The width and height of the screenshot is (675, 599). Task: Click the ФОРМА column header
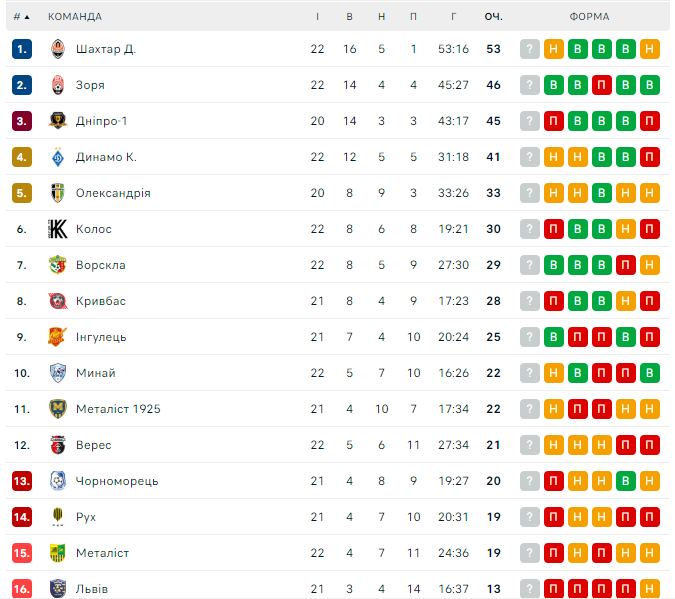point(589,17)
